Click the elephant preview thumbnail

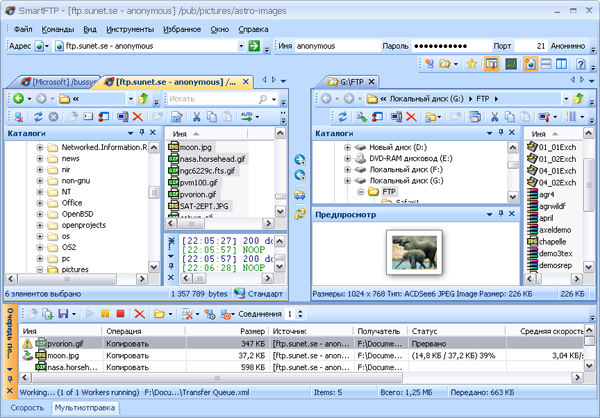[414, 252]
